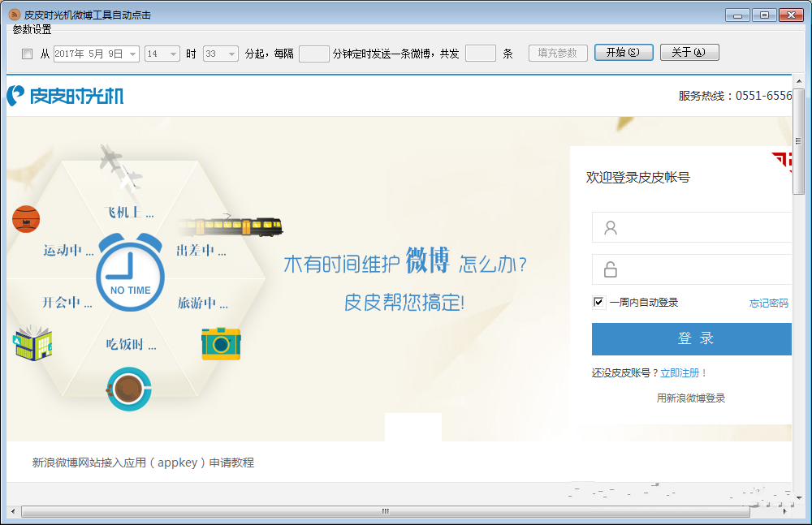812x525 pixels.
Task: Click the 皮皮帮您搞定! slogan text
Action: pos(404,303)
